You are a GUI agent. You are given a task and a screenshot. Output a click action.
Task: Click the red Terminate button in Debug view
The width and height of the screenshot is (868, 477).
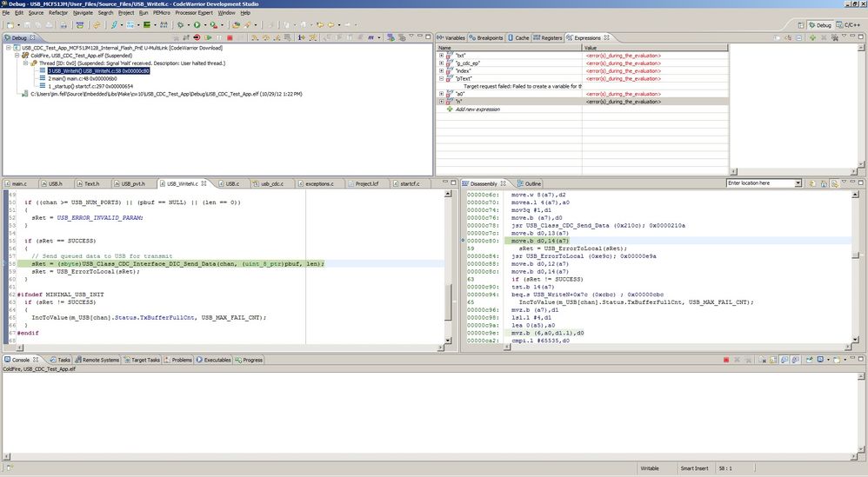[x=230, y=38]
